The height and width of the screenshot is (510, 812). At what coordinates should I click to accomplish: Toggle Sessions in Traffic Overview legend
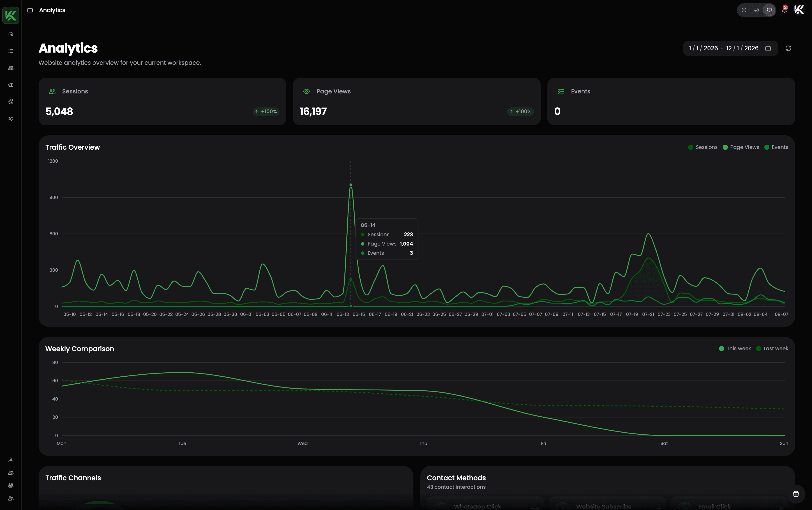coord(703,147)
